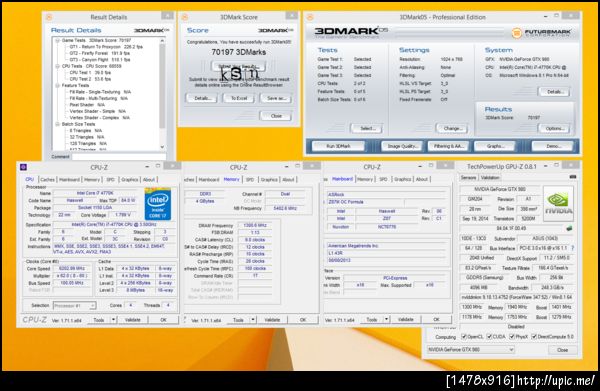This screenshot has height=391, width=600.
Task: Click the GPU-Z BIOS save chip icon
Action: 569,228
